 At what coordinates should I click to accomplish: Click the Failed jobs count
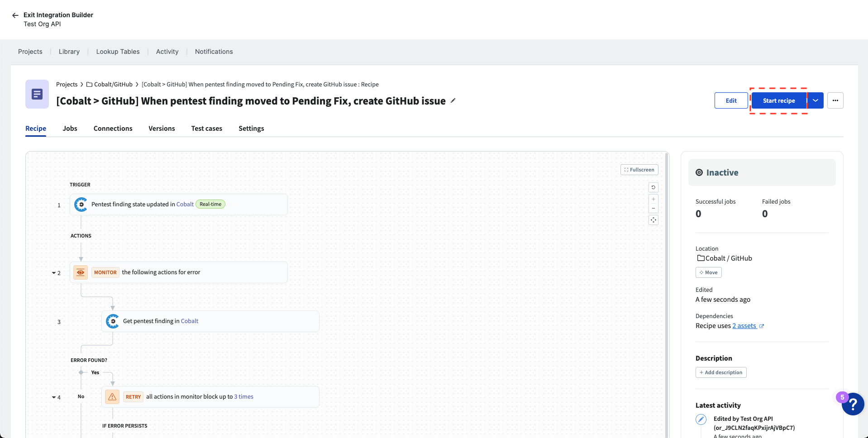click(765, 214)
